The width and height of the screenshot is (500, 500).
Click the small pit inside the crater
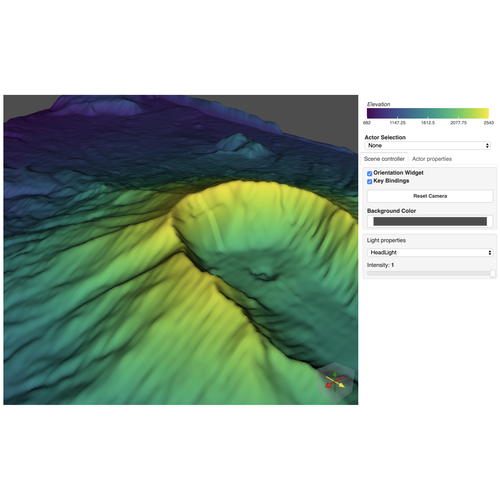264,275
